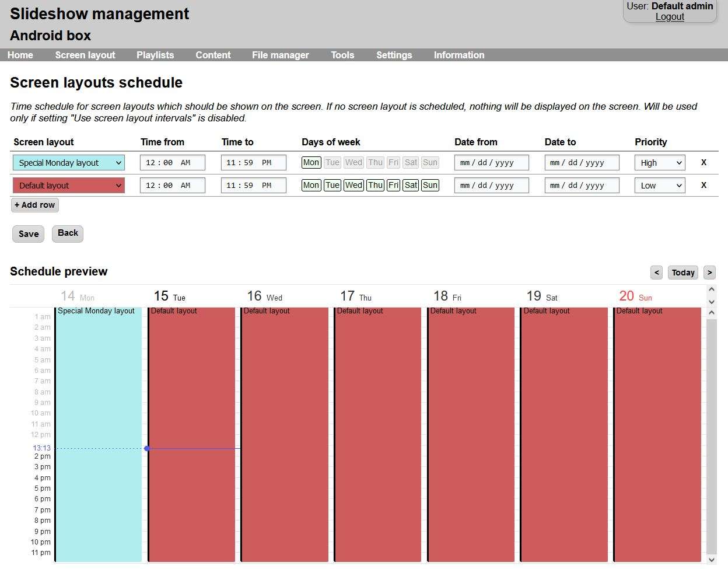
Task: Open the Playlists section
Action: (x=155, y=55)
